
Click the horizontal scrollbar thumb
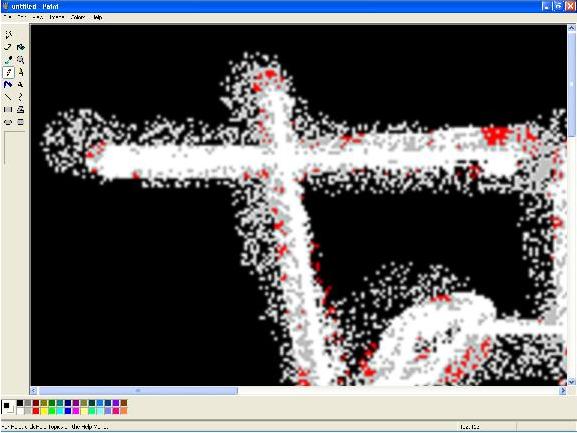(138, 391)
